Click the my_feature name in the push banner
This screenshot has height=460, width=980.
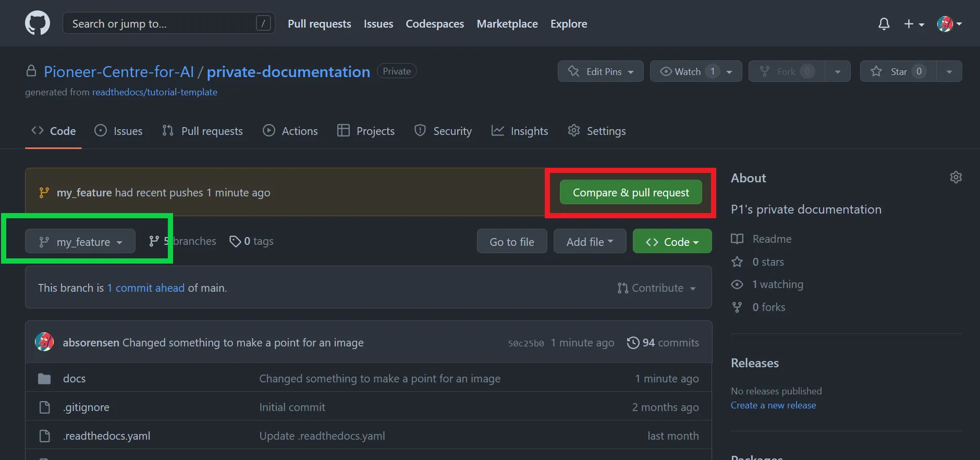(x=84, y=193)
